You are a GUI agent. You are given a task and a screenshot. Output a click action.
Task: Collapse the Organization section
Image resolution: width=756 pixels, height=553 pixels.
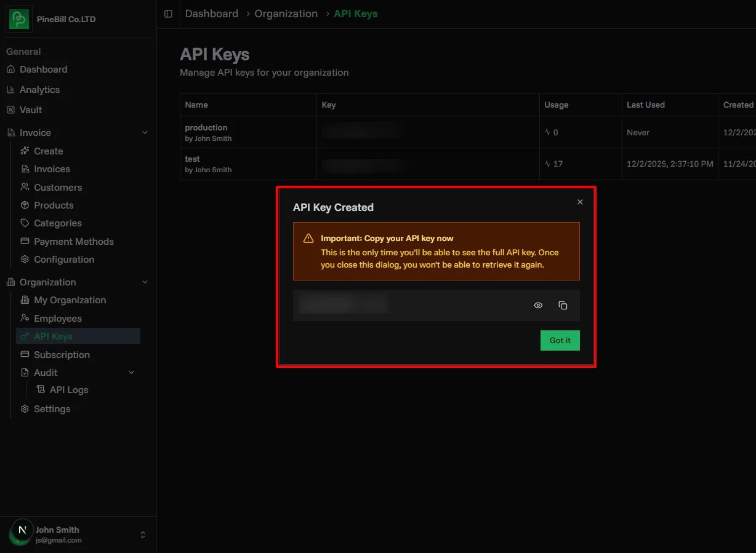[x=145, y=282]
